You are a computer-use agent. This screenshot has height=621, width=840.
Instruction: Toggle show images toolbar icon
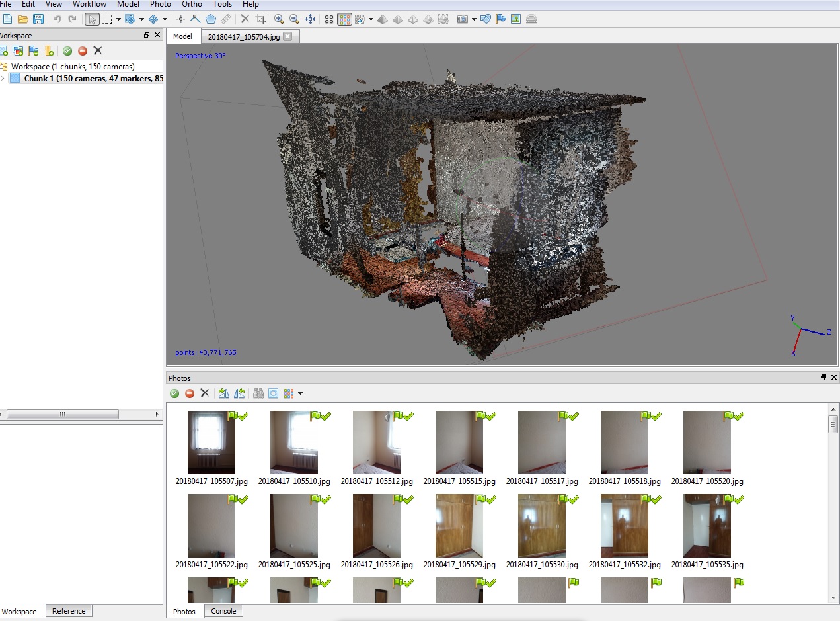click(516, 19)
